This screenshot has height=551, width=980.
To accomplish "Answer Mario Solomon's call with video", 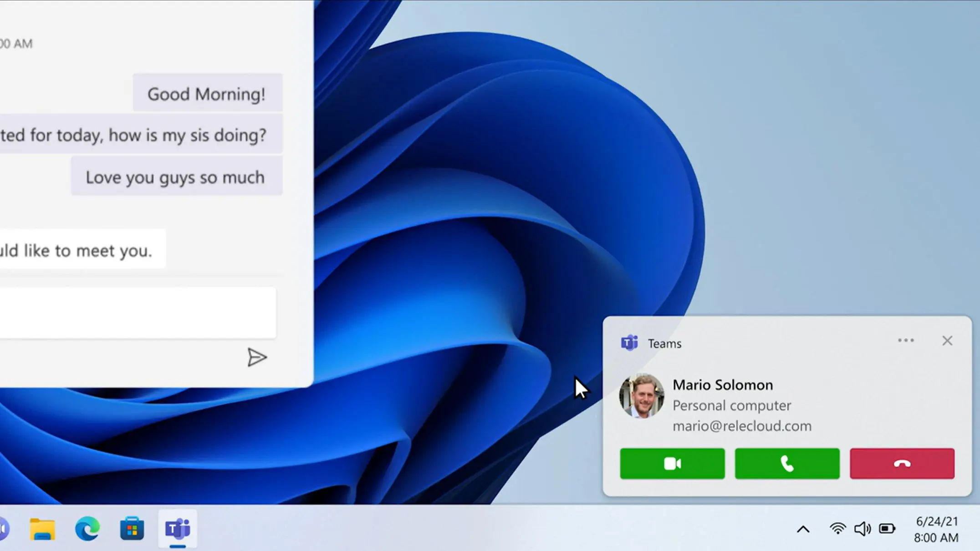I will pos(672,464).
